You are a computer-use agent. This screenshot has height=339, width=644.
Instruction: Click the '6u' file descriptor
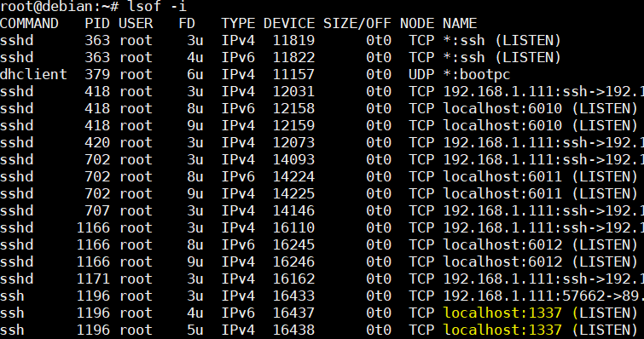coord(195,74)
